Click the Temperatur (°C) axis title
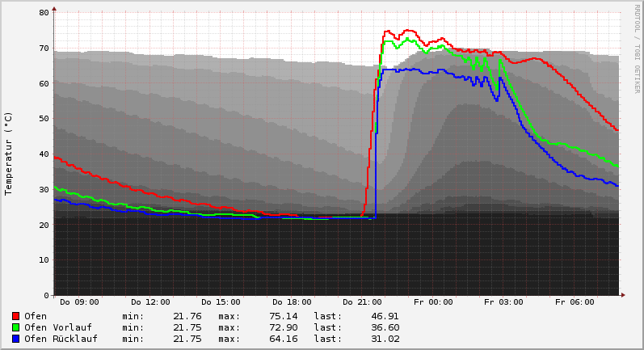The width and height of the screenshot is (644, 350). click(x=9, y=153)
